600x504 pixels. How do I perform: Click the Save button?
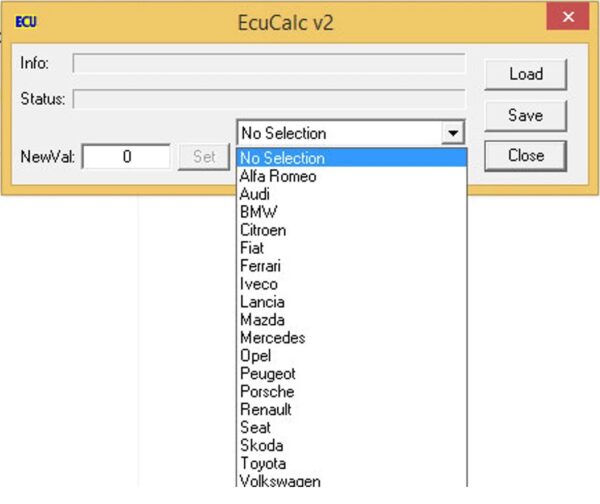(x=526, y=115)
